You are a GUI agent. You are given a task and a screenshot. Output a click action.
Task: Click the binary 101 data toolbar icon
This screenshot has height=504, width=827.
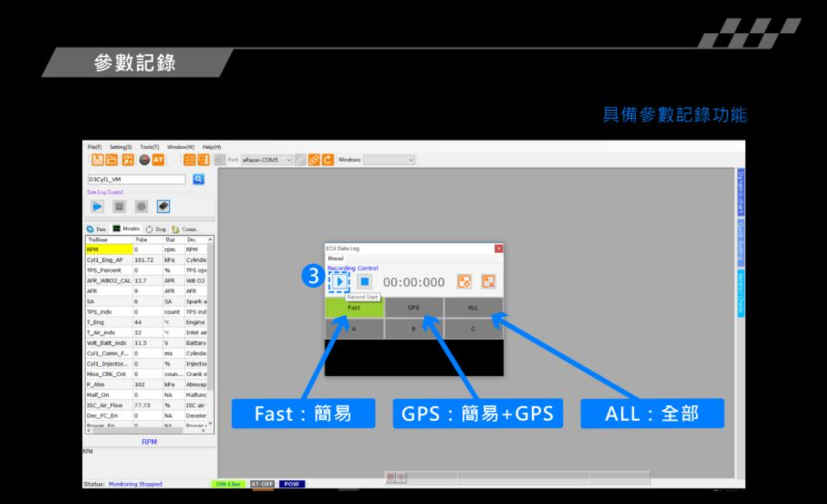pyautogui.click(x=128, y=159)
